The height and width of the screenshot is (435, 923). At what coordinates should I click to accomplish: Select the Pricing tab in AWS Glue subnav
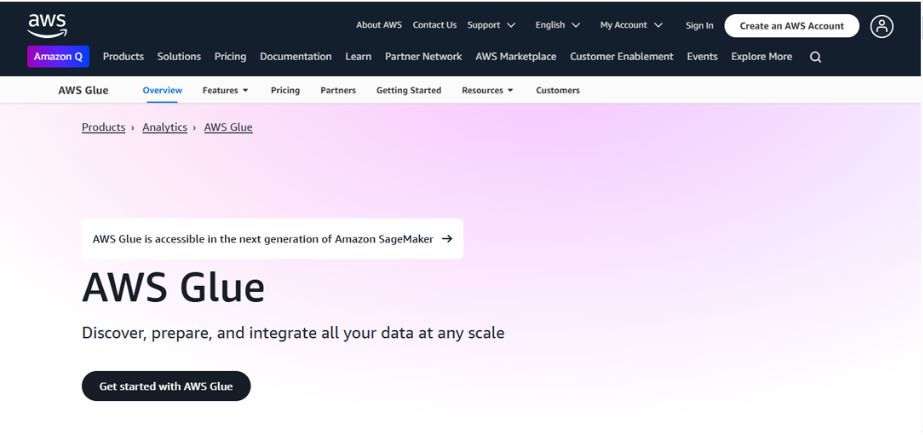pyautogui.click(x=285, y=90)
